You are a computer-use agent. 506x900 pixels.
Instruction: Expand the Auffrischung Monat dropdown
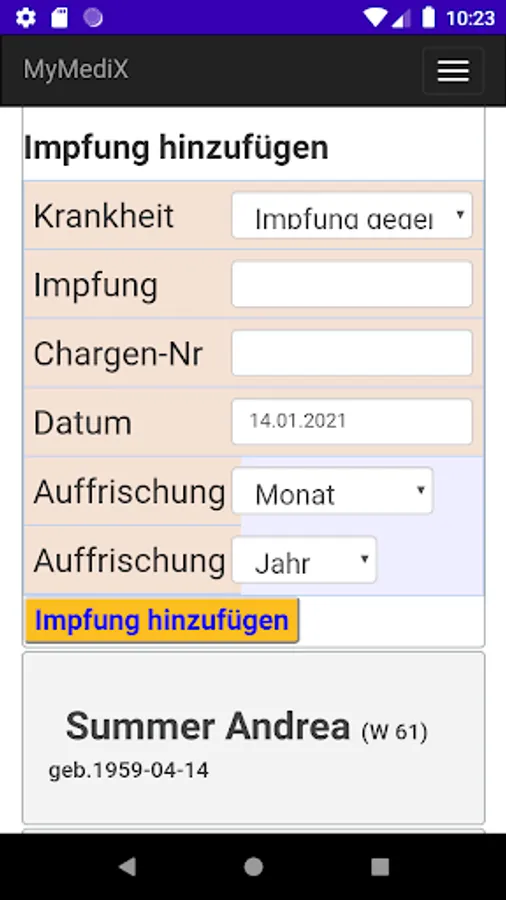pos(332,491)
